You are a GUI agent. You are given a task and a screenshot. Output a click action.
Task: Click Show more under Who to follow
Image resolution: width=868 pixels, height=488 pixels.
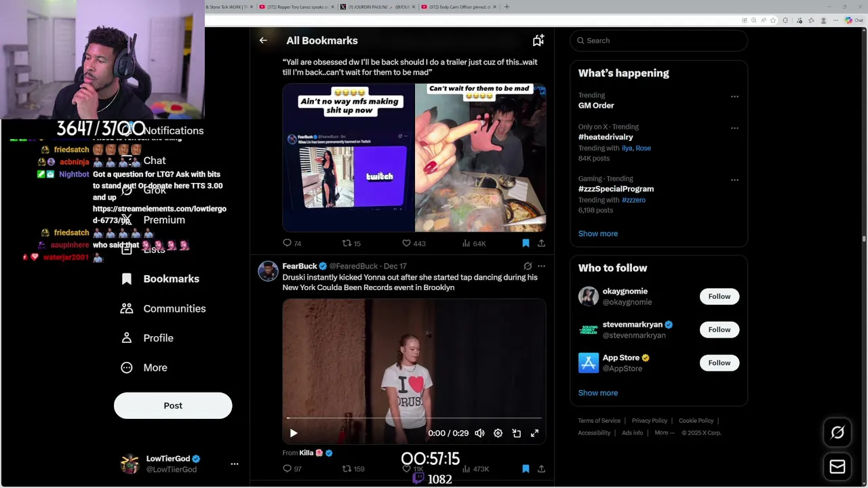598,393
